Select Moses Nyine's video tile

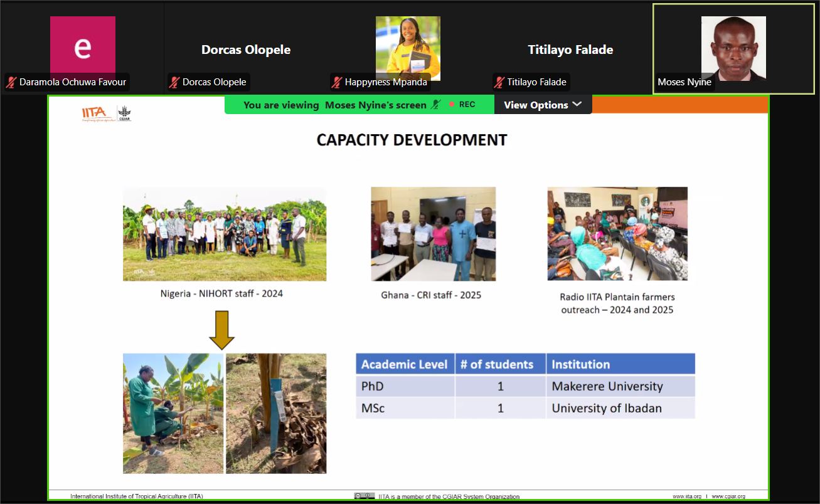tap(733, 49)
